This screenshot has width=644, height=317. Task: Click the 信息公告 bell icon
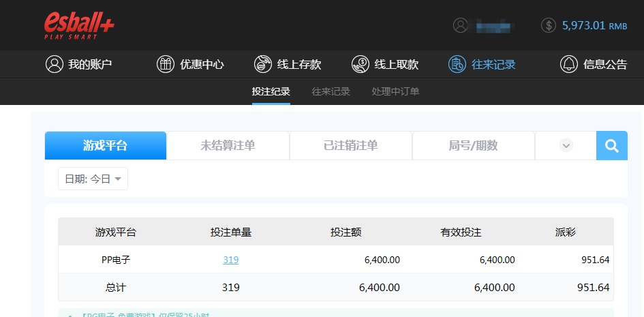click(x=569, y=65)
